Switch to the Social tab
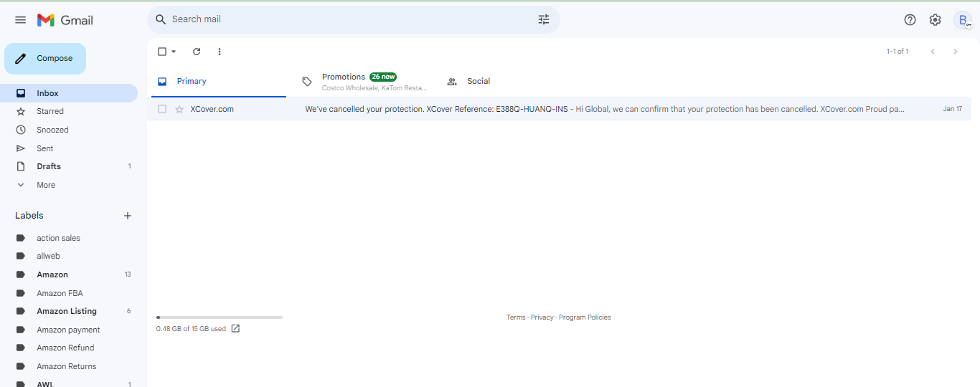The image size is (980, 387). click(509, 82)
